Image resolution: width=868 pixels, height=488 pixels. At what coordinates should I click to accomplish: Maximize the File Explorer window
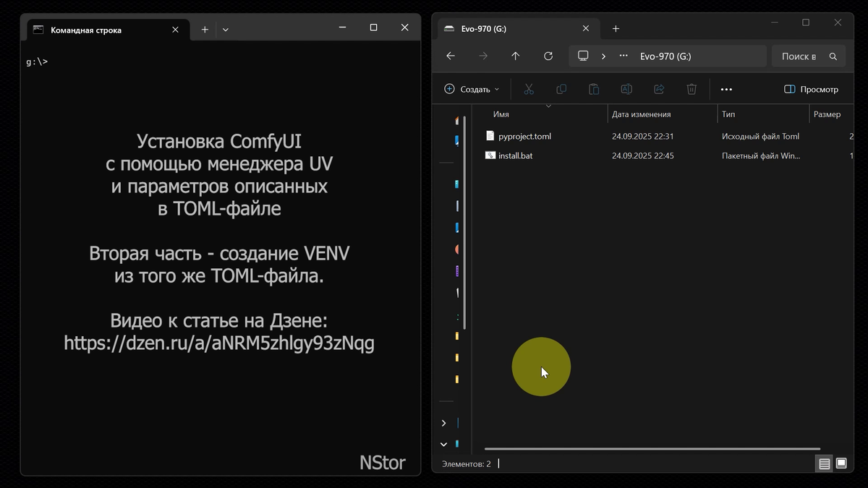[806, 23]
